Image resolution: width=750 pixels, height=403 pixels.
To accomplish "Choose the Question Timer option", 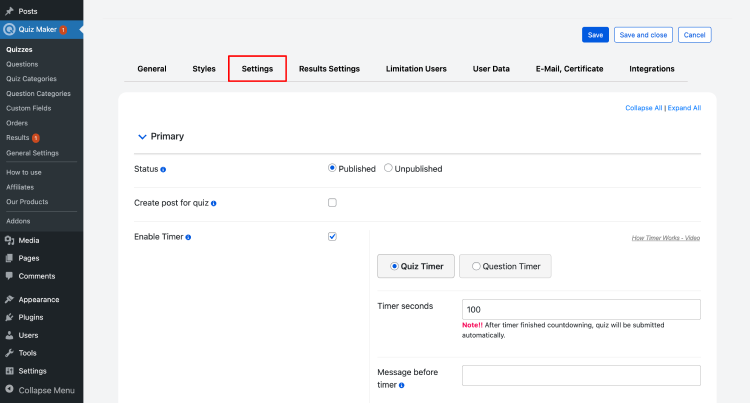I will point(505,266).
